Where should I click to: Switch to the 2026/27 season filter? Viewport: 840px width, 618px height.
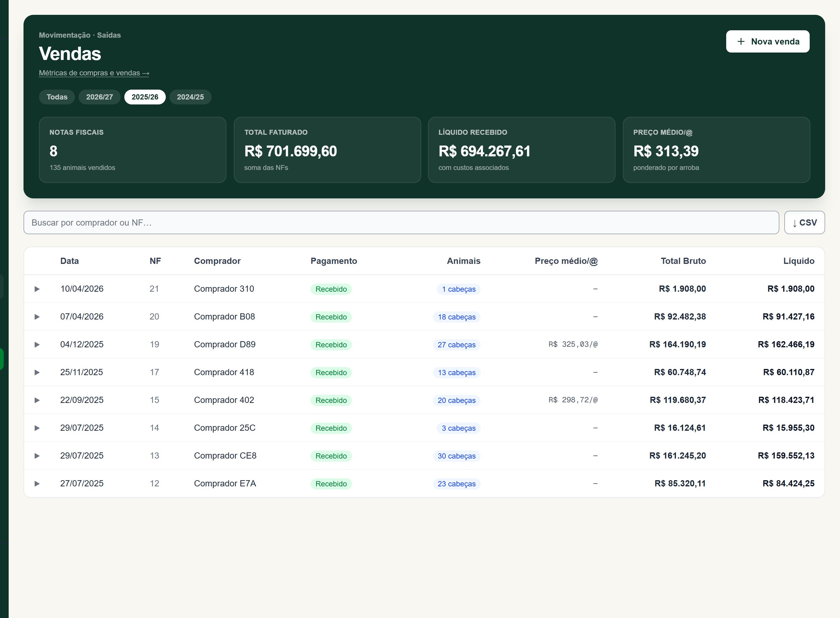tap(99, 97)
